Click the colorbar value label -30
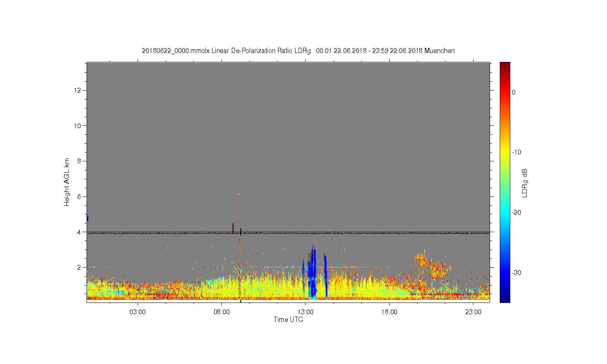 coord(516,273)
